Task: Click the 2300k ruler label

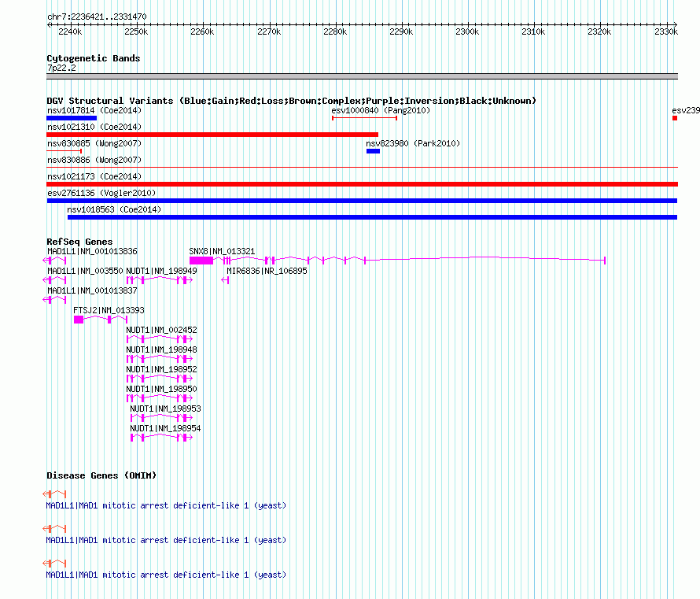Action: pos(467,31)
